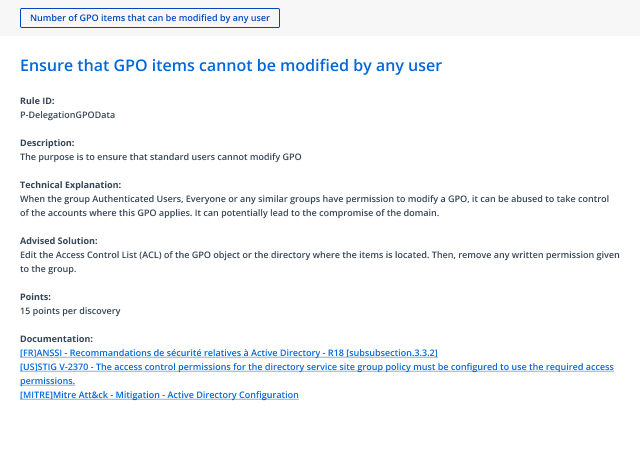Click the 'Advised Solution:' label
Viewport: 640px width, 450px height.
pos(59,241)
